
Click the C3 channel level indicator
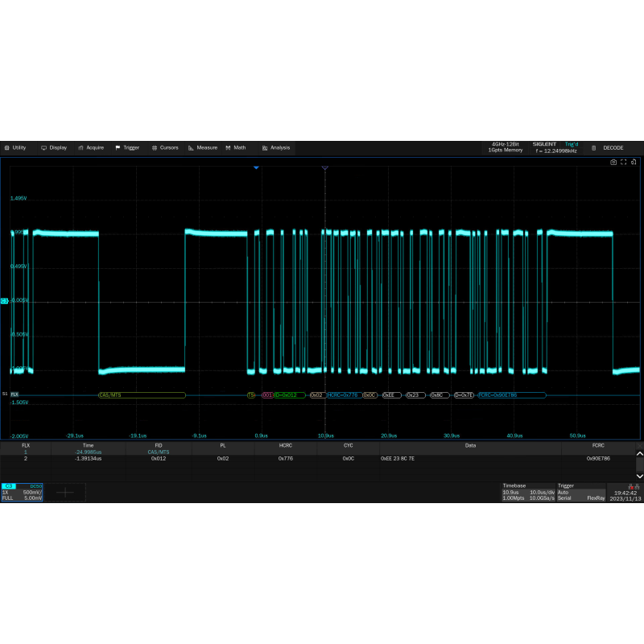[4, 301]
